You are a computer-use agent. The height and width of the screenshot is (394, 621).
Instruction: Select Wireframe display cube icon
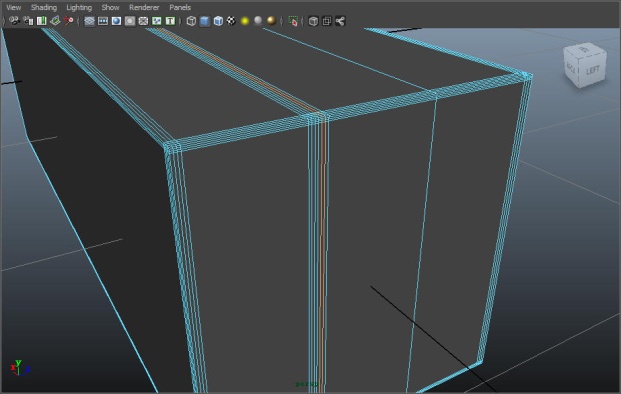click(x=191, y=21)
